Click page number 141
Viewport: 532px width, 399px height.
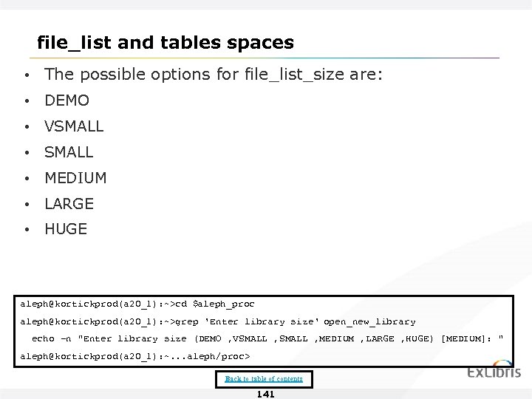click(x=265, y=394)
